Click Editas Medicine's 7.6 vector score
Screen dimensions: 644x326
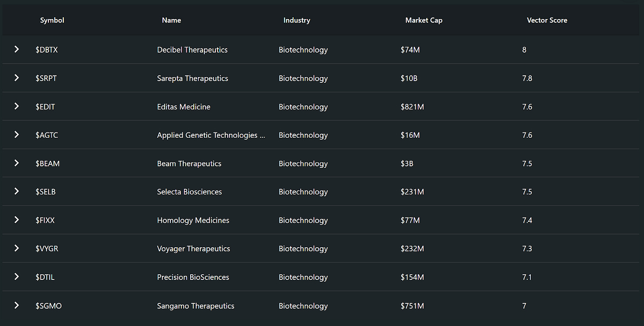[x=527, y=107]
